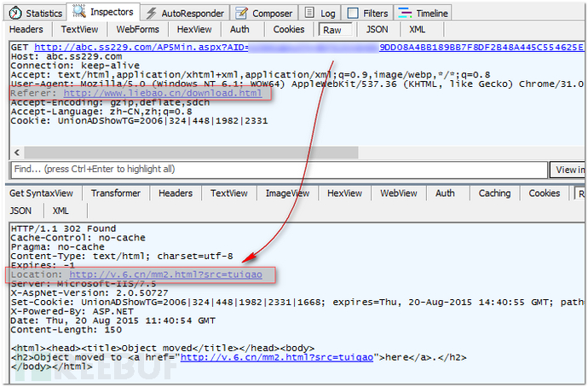Open the Referer liebao.cn download link
This screenshot has height=387, width=588.
[x=157, y=93]
